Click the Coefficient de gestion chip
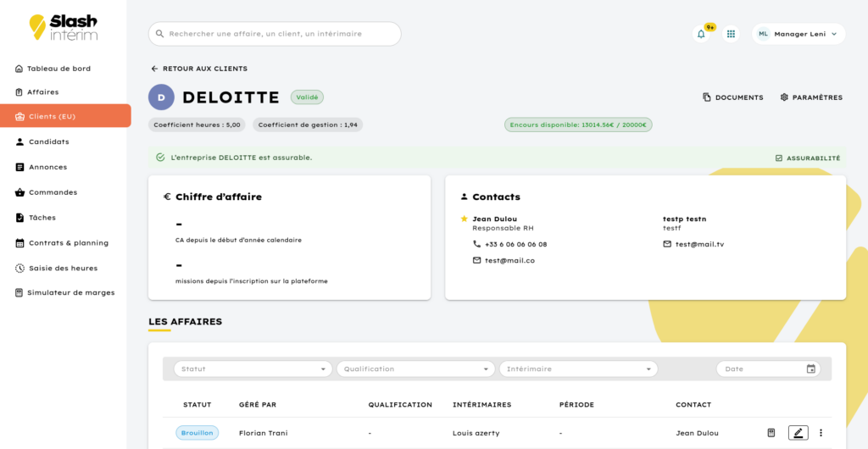The width and height of the screenshot is (868, 449). point(308,125)
